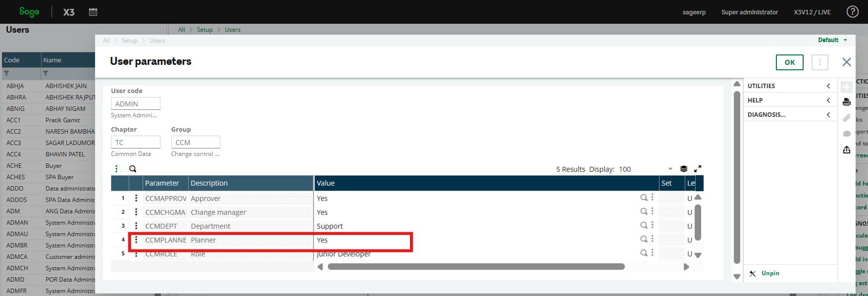Collapse the DIAGNOSIS panel section
Screen dimensions: 868x296
click(828, 115)
